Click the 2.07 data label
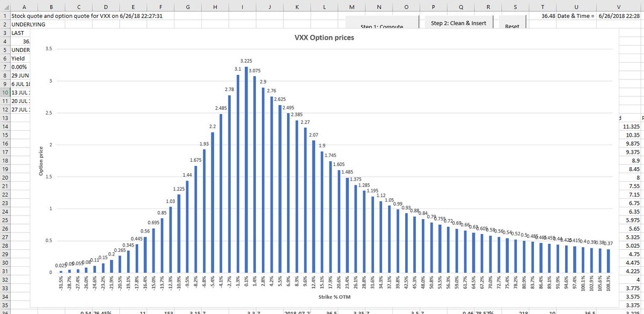 pos(314,134)
